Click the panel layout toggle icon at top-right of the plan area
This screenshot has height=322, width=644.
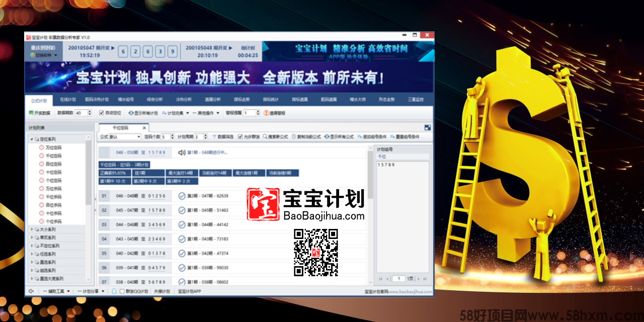pos(428,128)
